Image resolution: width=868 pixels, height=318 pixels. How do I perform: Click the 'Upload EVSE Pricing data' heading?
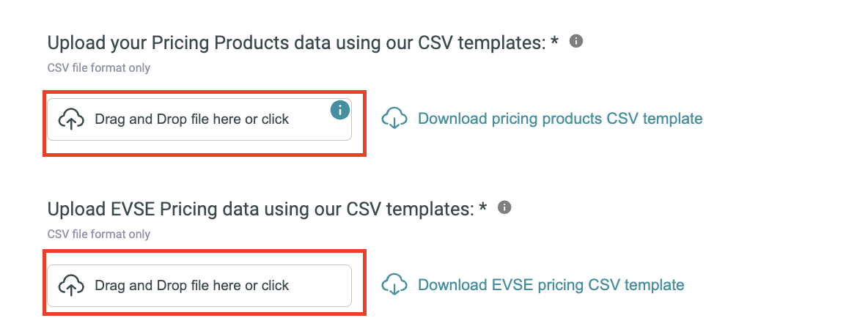click(261, 209)
